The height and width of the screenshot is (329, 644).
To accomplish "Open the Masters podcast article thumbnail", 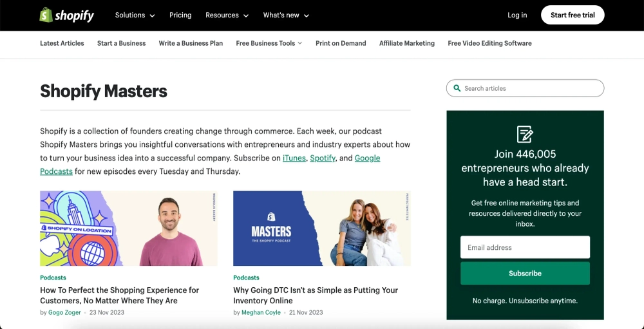I will 322,229.
